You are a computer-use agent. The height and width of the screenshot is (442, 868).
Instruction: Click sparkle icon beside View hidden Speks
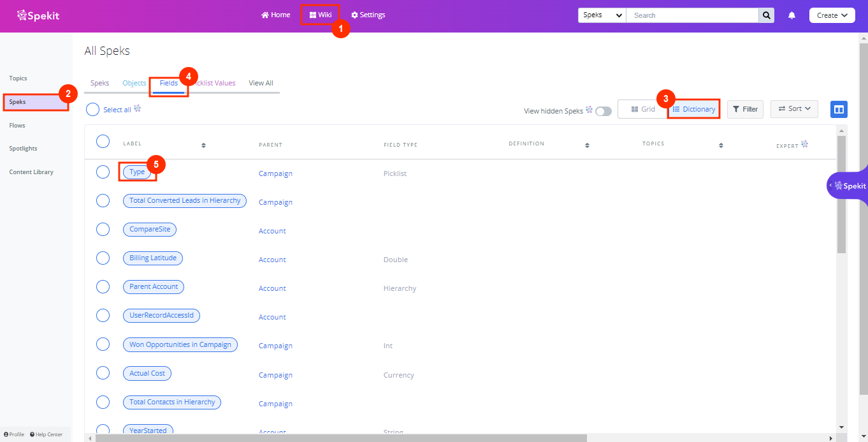(589, 110)
